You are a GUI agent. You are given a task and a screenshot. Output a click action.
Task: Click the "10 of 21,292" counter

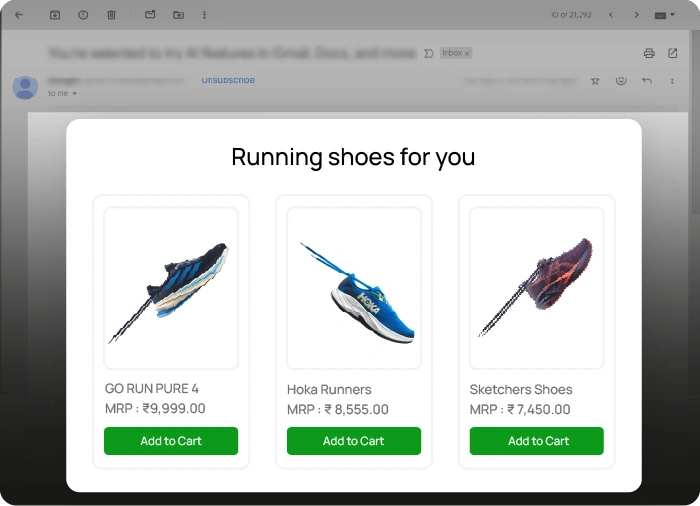click(x=571, y=15)
